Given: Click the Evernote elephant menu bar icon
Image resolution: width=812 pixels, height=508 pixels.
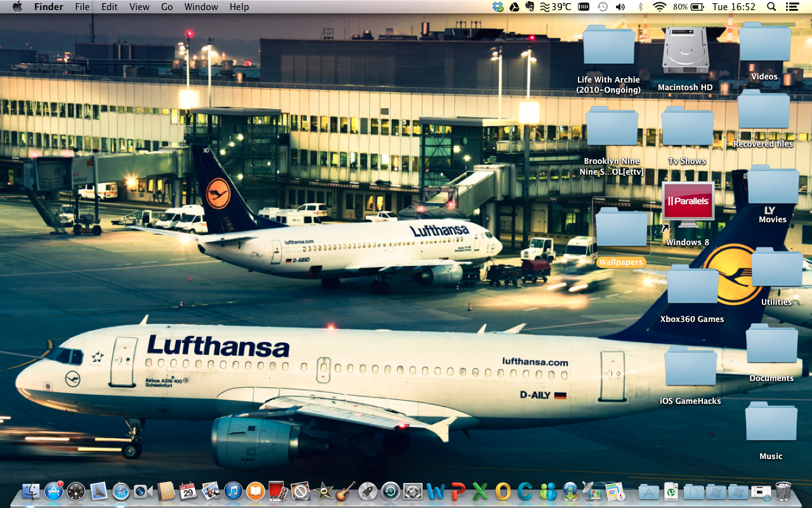Looking at the screenshot, I should pyautogui.click(x=530, y=7).
